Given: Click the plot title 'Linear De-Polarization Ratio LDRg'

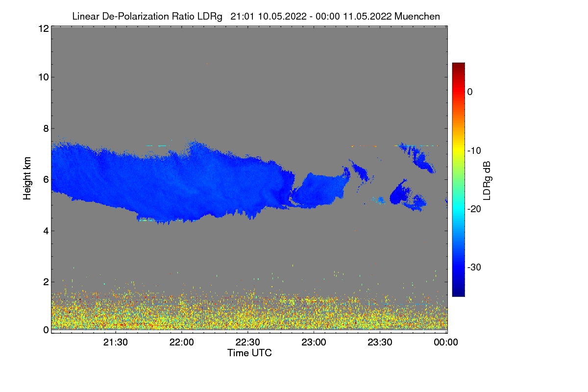Looking at the screenshot, I should point(147,16).
